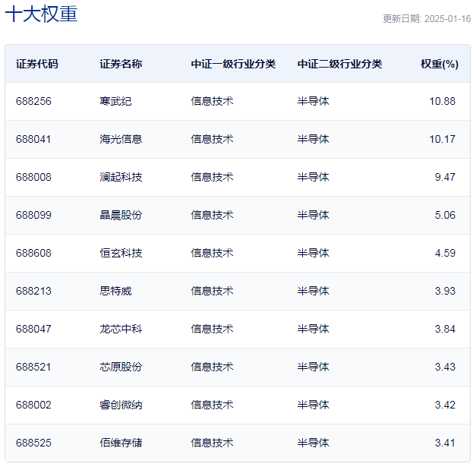The image size is (476, 470).
Task: Select the 中证二级行业分类 column header
Action: [x=339, y=64]
